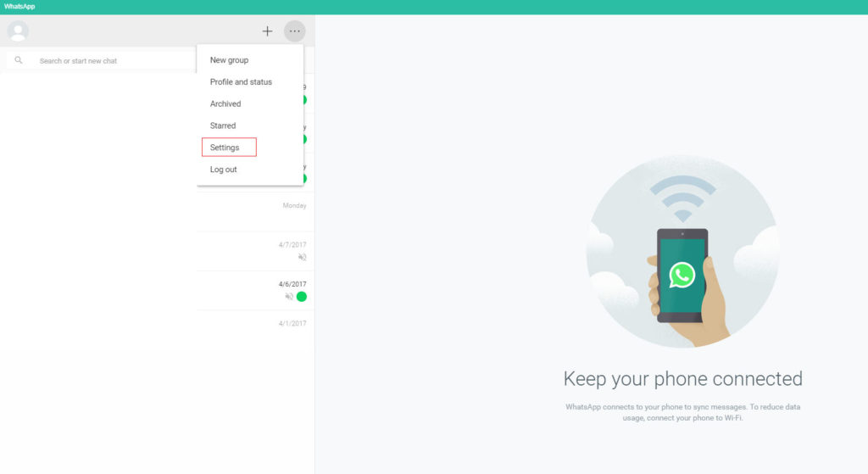Viewport: 868px width, 474px height.
Task: Click green unread badge on 4/6/2017 chat
Action: click(x=302, y=296)
